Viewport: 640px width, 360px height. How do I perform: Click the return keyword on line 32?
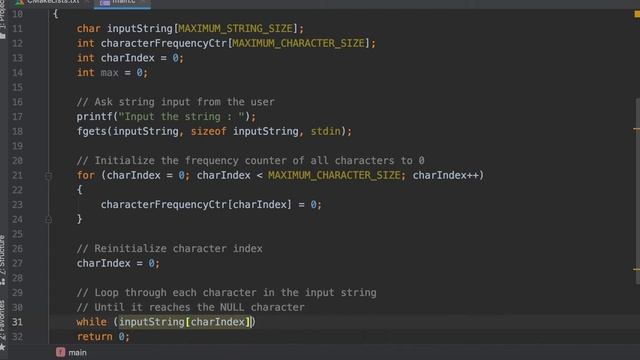pos(94,337)
